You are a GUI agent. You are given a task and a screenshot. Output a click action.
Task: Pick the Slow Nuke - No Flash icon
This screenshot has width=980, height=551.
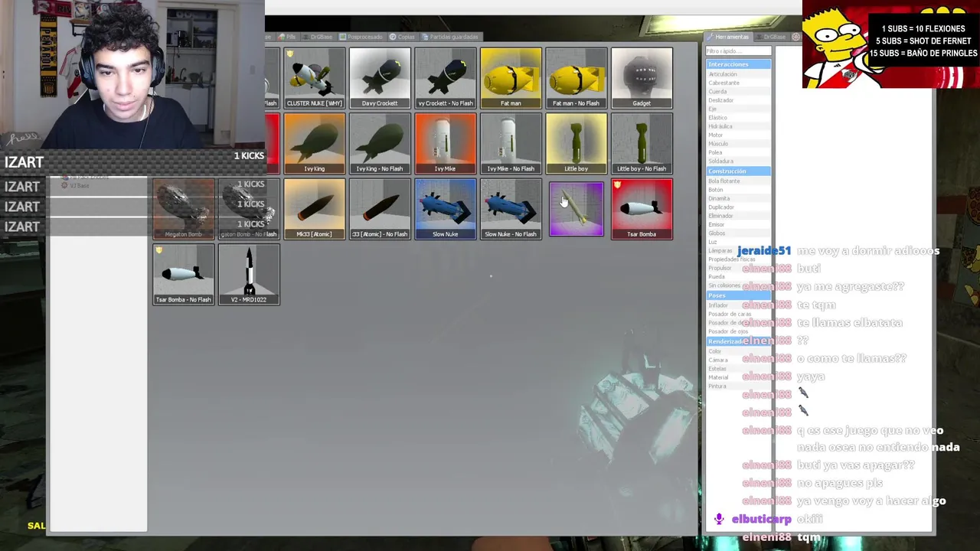[x=511, y=209]
